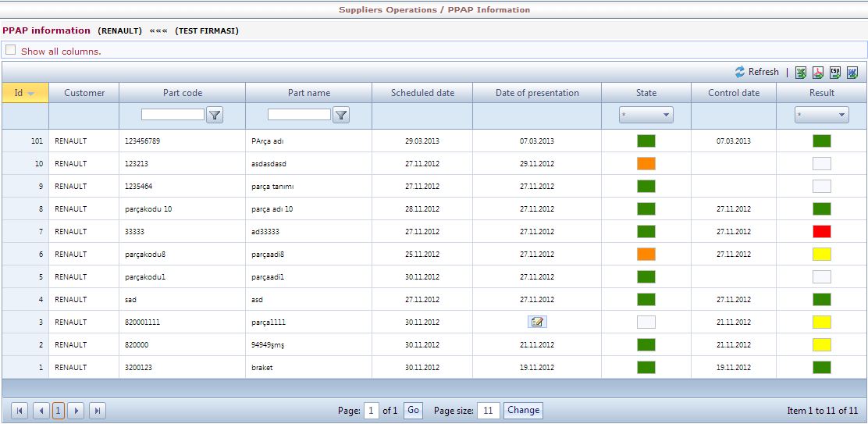
Task: Click the Part code filter text box
Action: (x=173, y=115)
